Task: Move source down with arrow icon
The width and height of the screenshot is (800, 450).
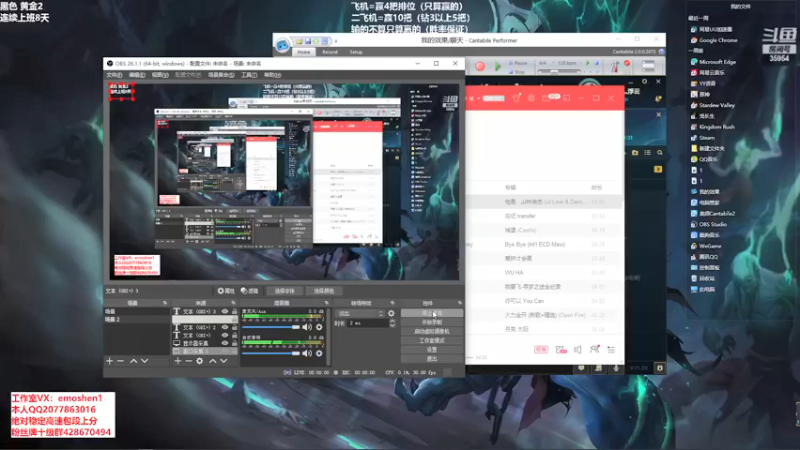Action: point(223,361)
